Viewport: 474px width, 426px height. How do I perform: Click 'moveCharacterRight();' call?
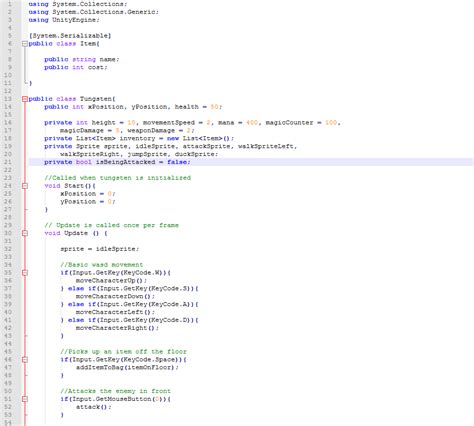[117, 328]
